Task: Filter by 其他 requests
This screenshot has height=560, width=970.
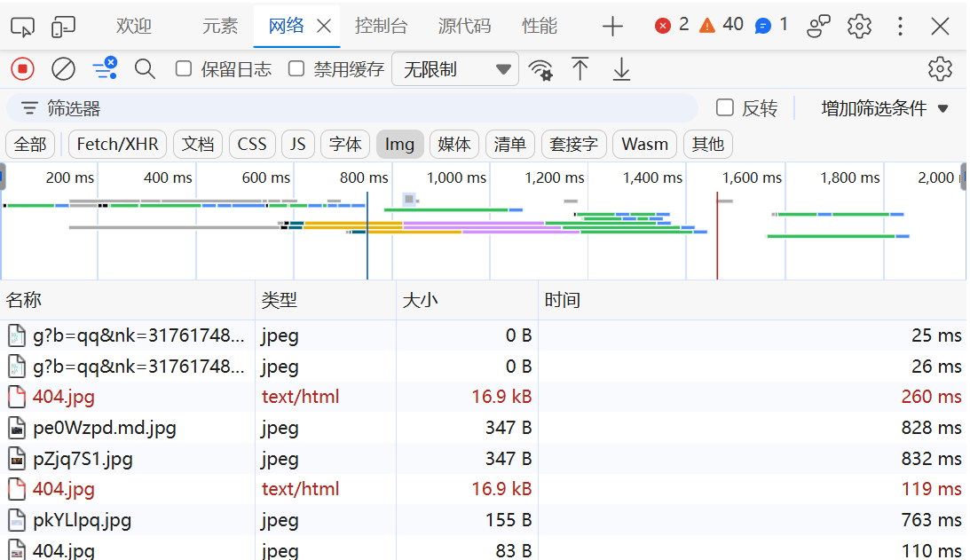Action: 707,144
